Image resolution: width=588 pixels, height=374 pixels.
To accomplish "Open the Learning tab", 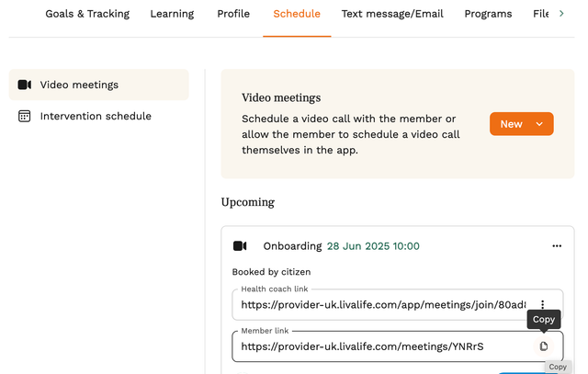I will tap(173, 14).
